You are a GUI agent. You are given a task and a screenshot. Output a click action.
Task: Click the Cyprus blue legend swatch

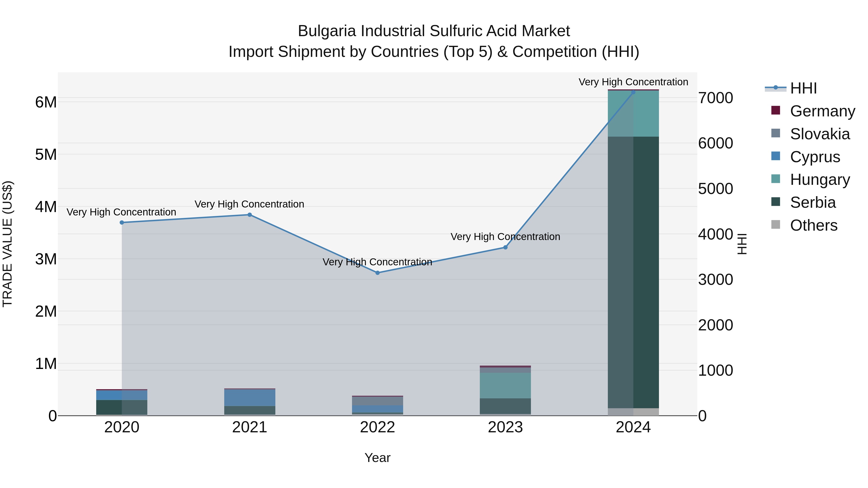point(776,156)
